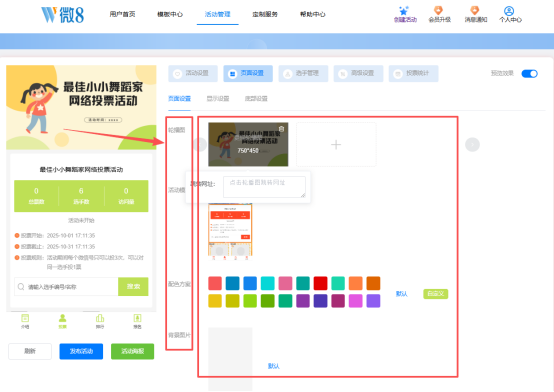The height and width of the screenshot is (392, 554).
Task: Click the 搜索 button in preview
Action: 133,287
